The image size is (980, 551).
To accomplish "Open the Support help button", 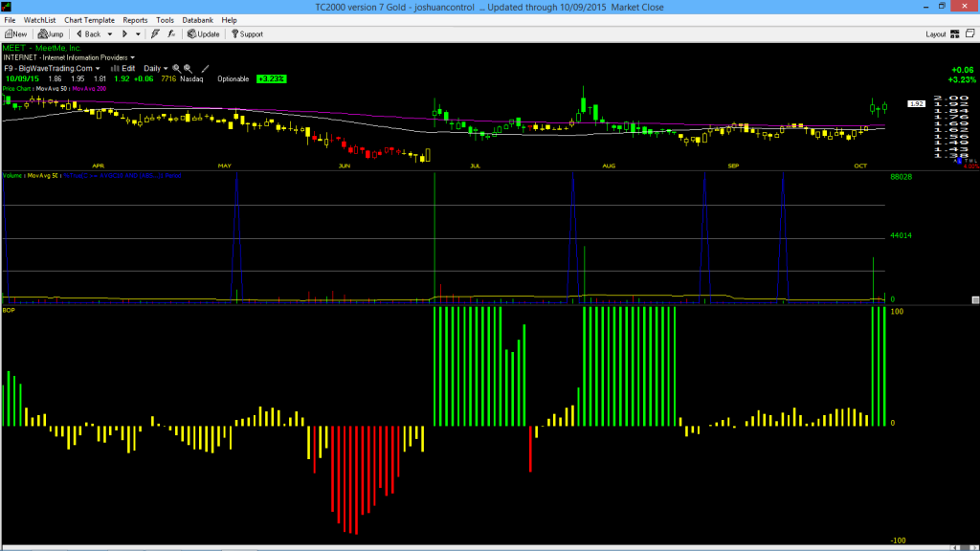I will (248, 34).
